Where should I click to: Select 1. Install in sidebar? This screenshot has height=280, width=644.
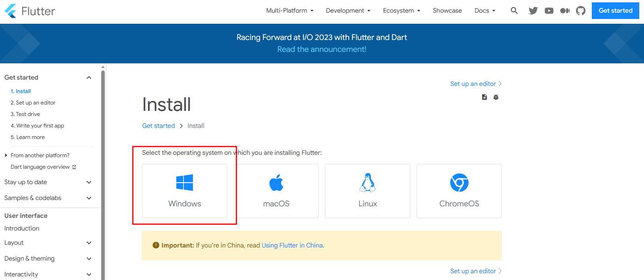pyautogui.click(x=21, y=91)
